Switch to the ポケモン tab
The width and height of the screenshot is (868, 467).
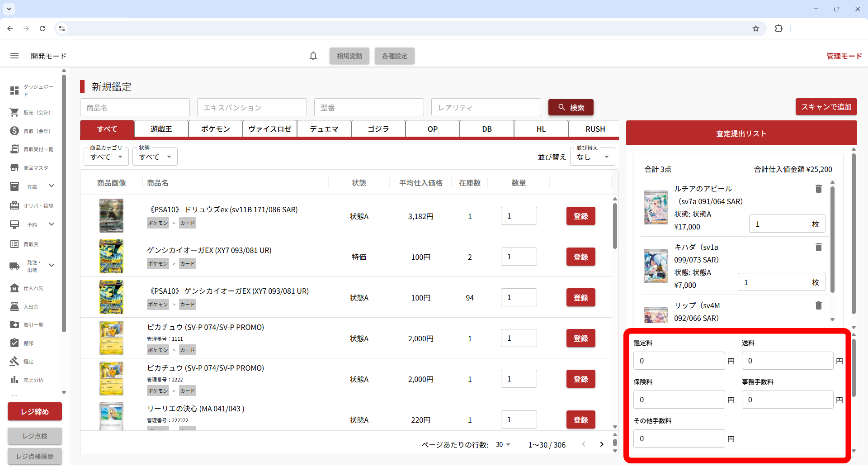216,129
